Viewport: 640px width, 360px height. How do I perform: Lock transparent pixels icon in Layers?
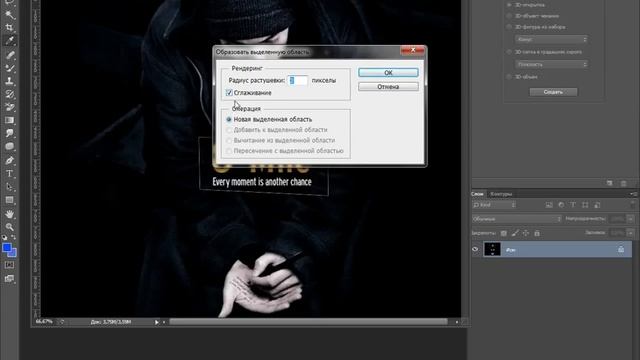click(504, 233)
